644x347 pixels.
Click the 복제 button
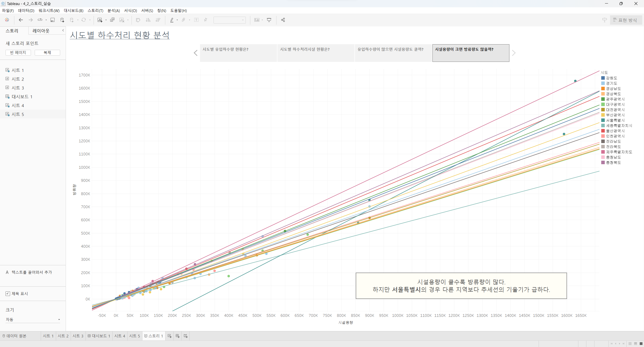(x=47, y=53)
